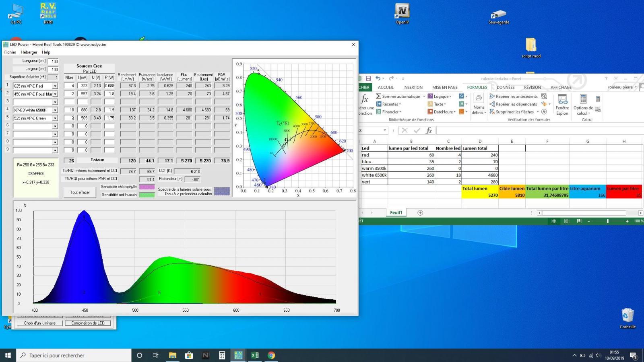Click the Calculator icon in taskbar
The height and width of the screenshot is (362, 644).
point(222,355)
